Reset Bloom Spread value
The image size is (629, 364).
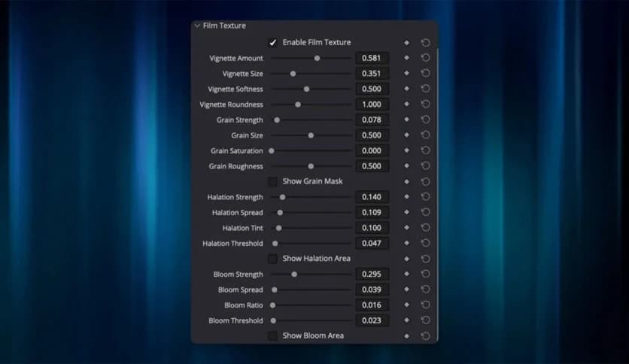click(426, 290)
